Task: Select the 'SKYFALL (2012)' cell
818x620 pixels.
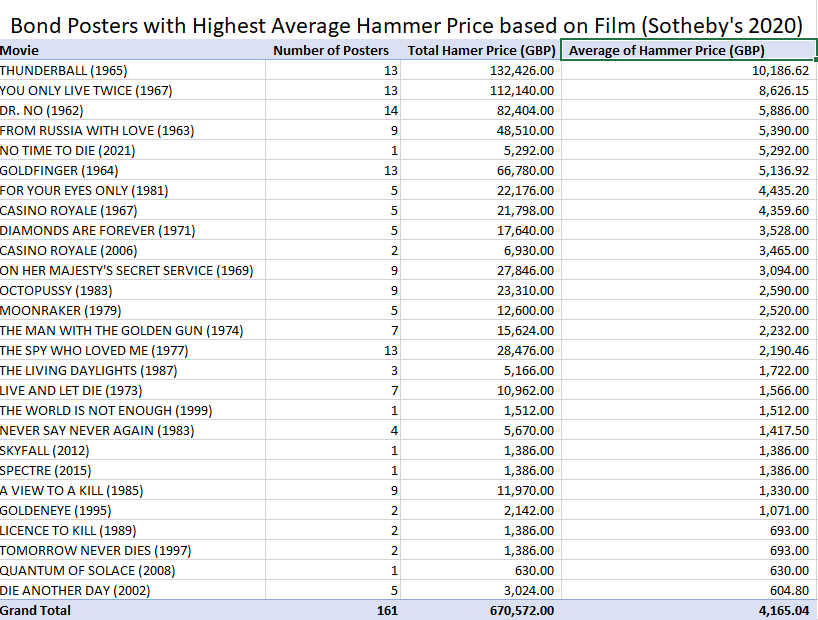Action: (x=45, y=450)
